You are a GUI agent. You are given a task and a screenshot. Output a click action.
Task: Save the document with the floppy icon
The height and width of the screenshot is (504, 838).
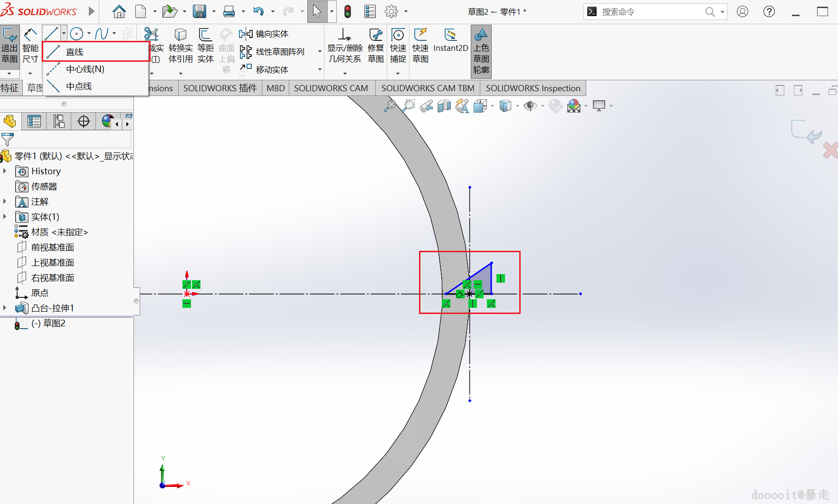pyautogui.click(x=200, y=11)
